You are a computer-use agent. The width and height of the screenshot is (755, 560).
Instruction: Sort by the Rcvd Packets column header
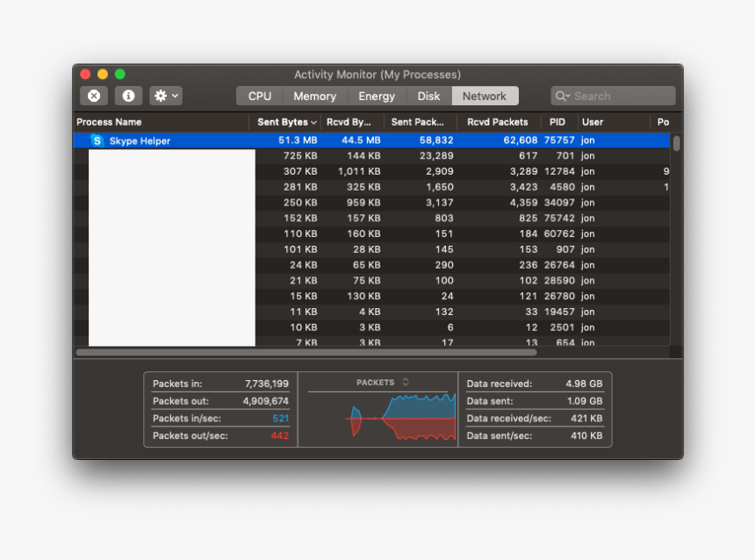[x=497, y=122]
